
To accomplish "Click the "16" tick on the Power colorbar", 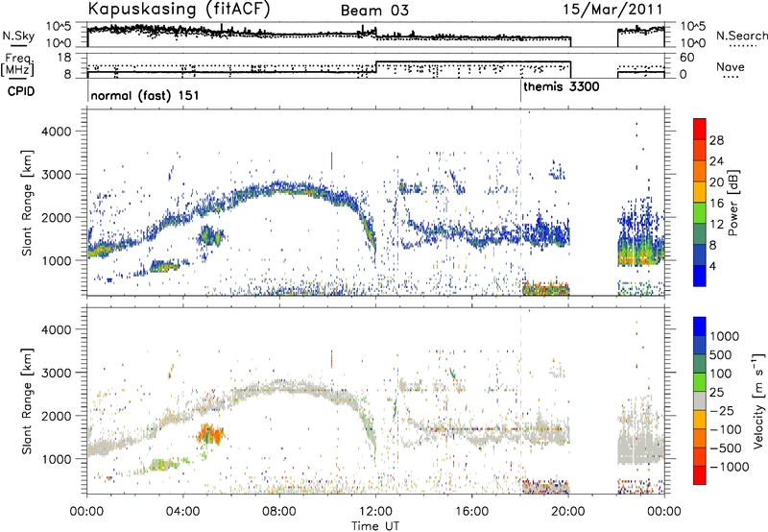I will pos(716,204).
